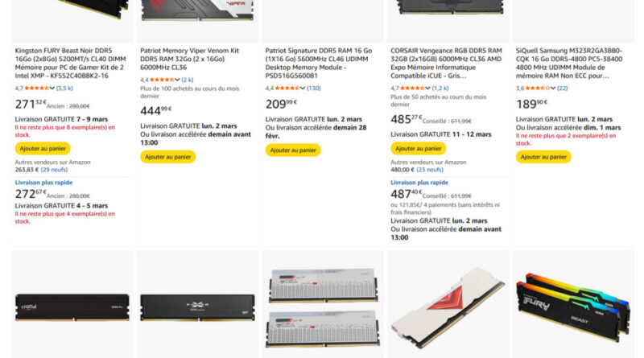Expand rating chevron for Patriot Viper Venom

(178, 80)
